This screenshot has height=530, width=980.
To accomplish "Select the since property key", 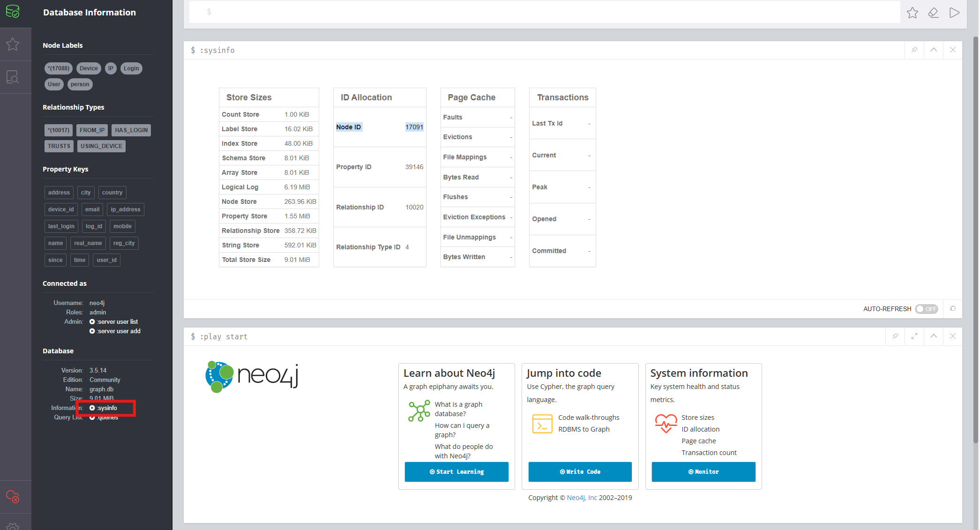I will (x=55, y=260).
